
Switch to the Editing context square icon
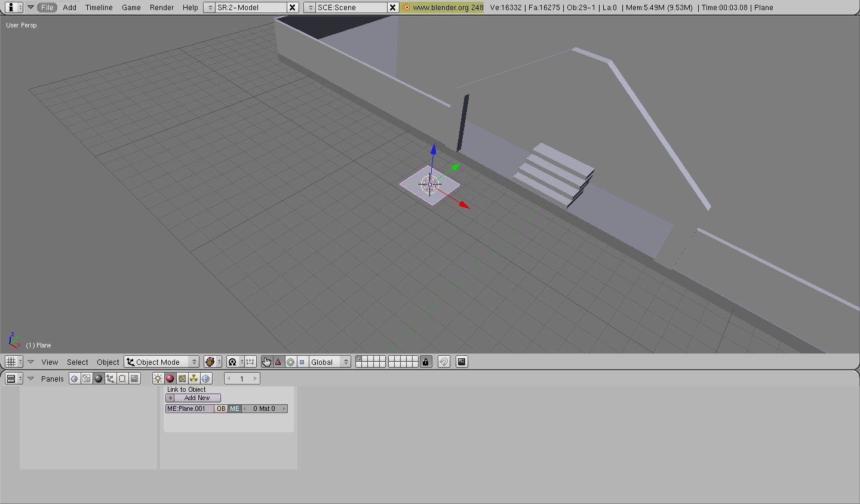tap(122, 379)
